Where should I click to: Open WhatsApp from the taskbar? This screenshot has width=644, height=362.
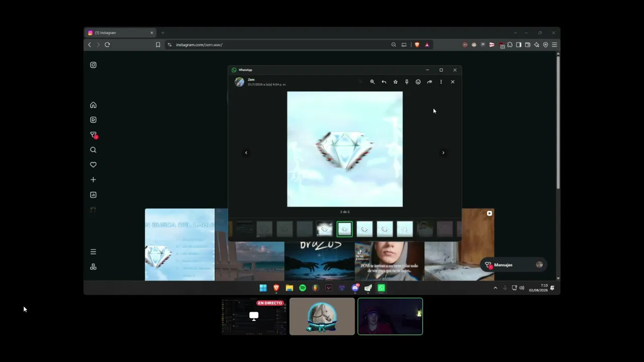click(381, 288)
